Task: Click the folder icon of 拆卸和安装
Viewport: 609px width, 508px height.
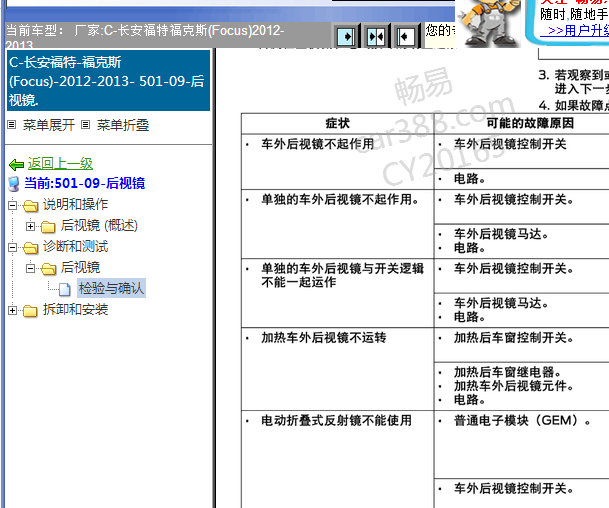Action: (x=30, y=311)
